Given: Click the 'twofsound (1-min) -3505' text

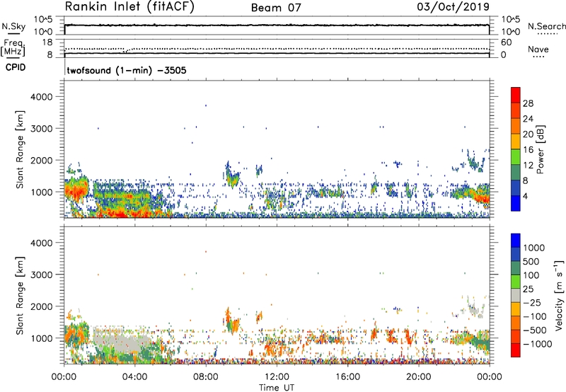Looking at the screenshot, I should [127, 70].
